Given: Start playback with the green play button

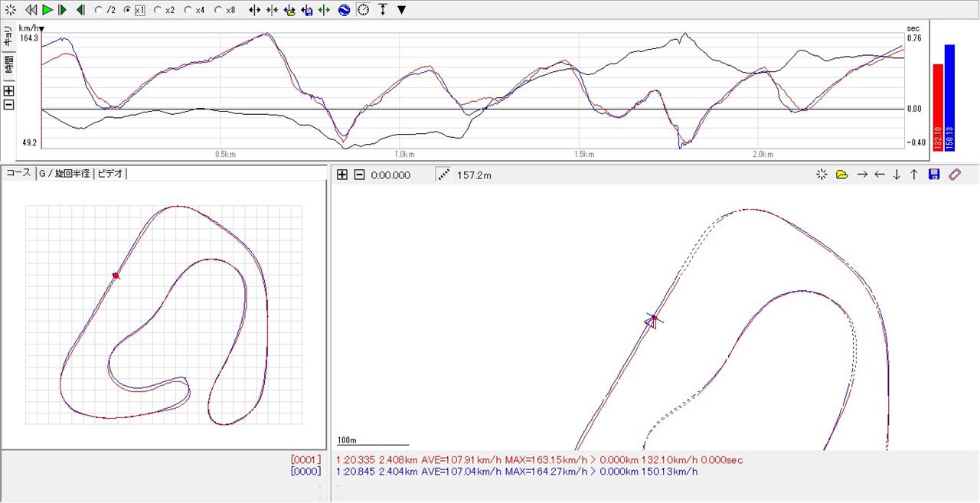Looking at the screenshot, I should pyautogui.click(x=47, y=10).
